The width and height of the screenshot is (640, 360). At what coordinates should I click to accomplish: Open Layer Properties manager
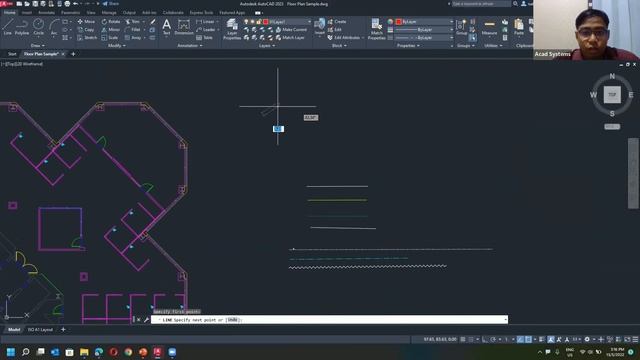click(232, 29)
